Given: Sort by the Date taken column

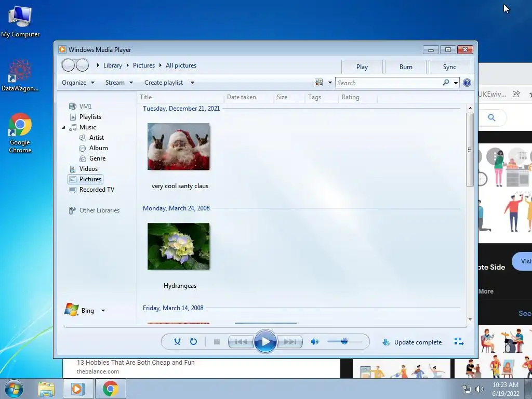Looking at the screenshot, I should tap(249, 97).
